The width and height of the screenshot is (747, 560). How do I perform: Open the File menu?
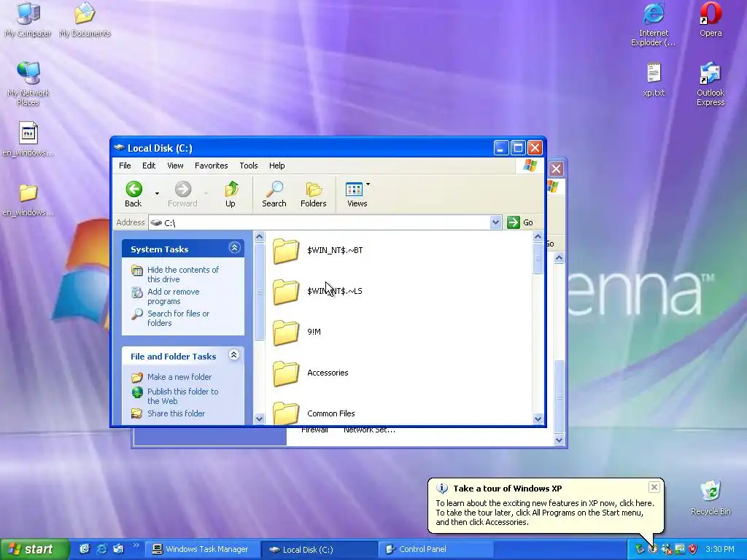(x=125, y=166)
